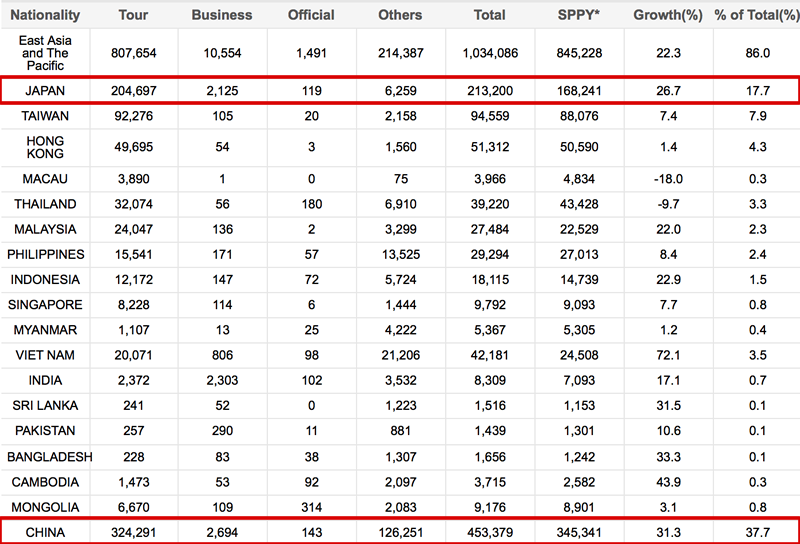
Task: Select the PHILIPPINES nationality cell
Action: (x=45, y=254)
